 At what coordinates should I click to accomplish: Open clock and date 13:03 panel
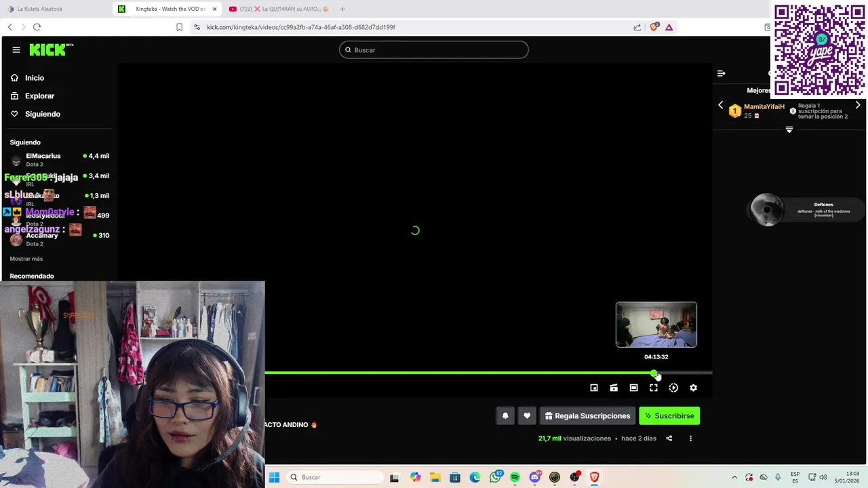click(x=846, y=477)
